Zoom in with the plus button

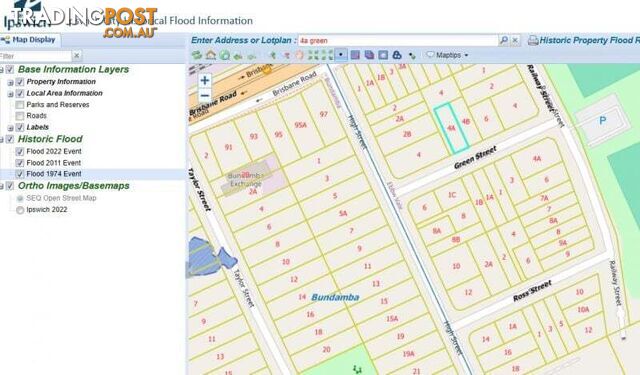(x=205, y=80)
